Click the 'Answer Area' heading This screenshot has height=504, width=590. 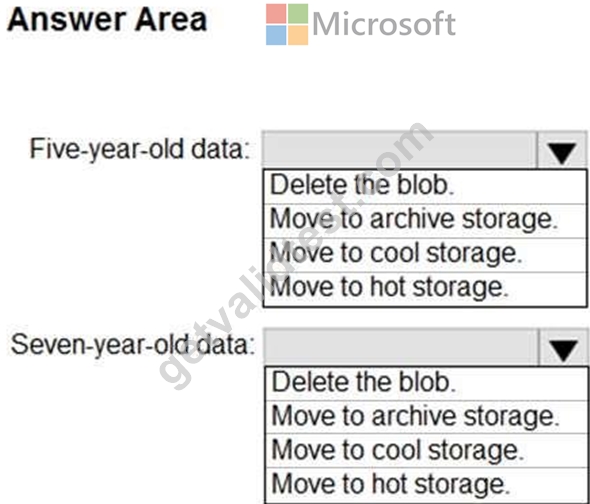pyautogui.click(x=107, y=20)
